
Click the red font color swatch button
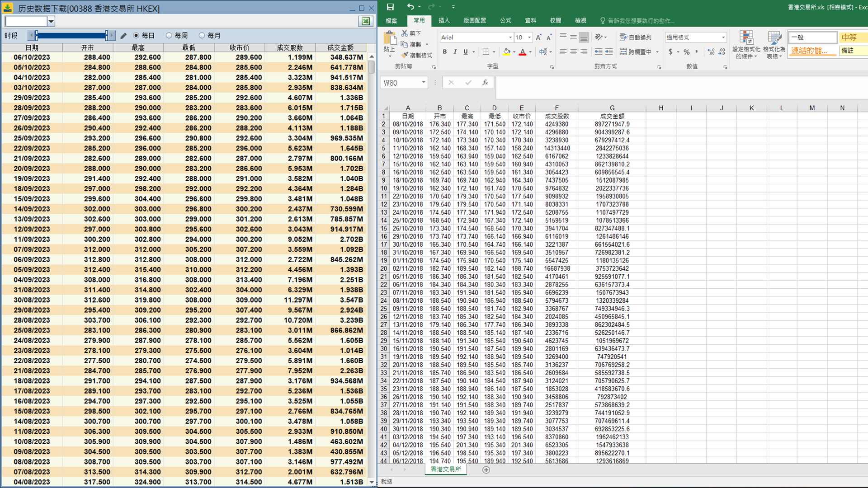pyautogui.click(x=523, y=52)
